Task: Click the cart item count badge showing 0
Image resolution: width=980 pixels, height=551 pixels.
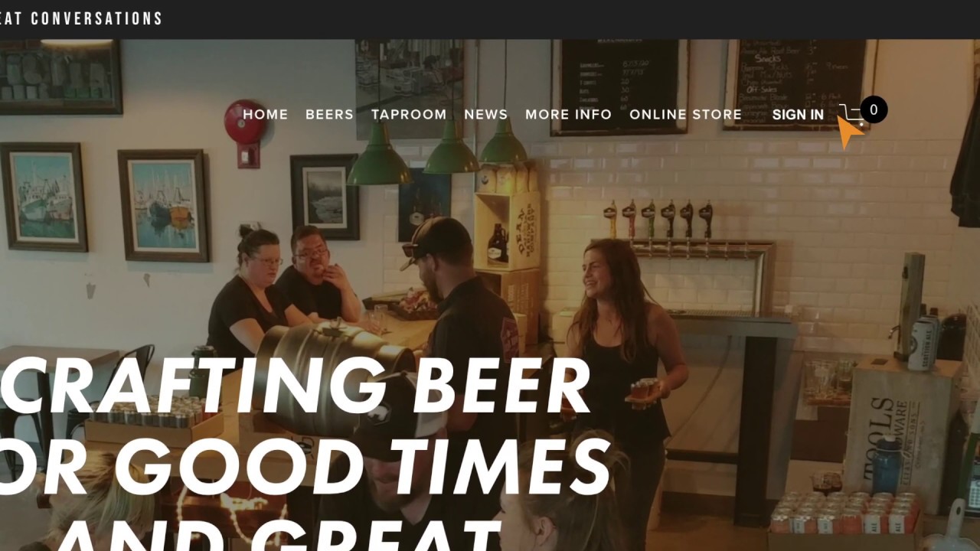Action: tap(874, 110)
